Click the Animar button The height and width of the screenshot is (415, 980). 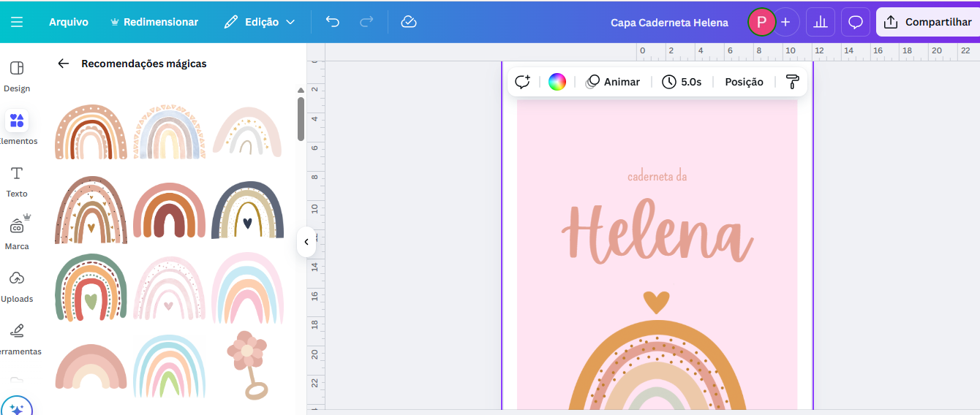point(613,82)
